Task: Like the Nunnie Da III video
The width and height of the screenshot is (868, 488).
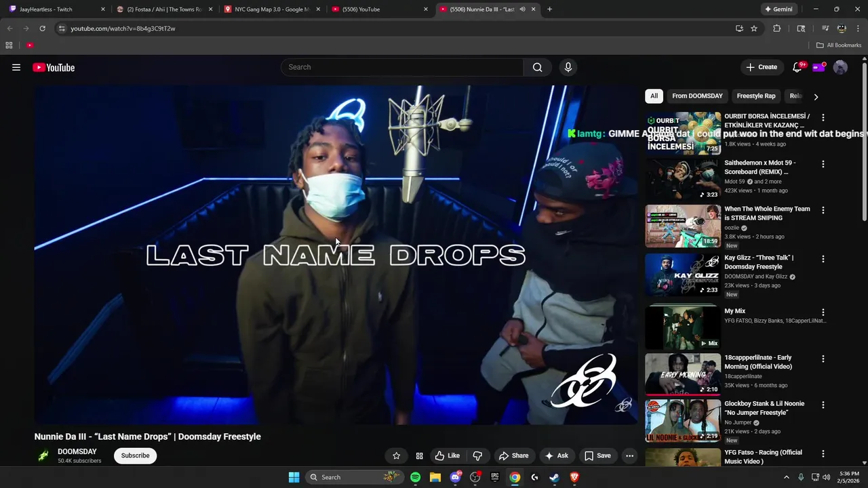Action: 448,455
